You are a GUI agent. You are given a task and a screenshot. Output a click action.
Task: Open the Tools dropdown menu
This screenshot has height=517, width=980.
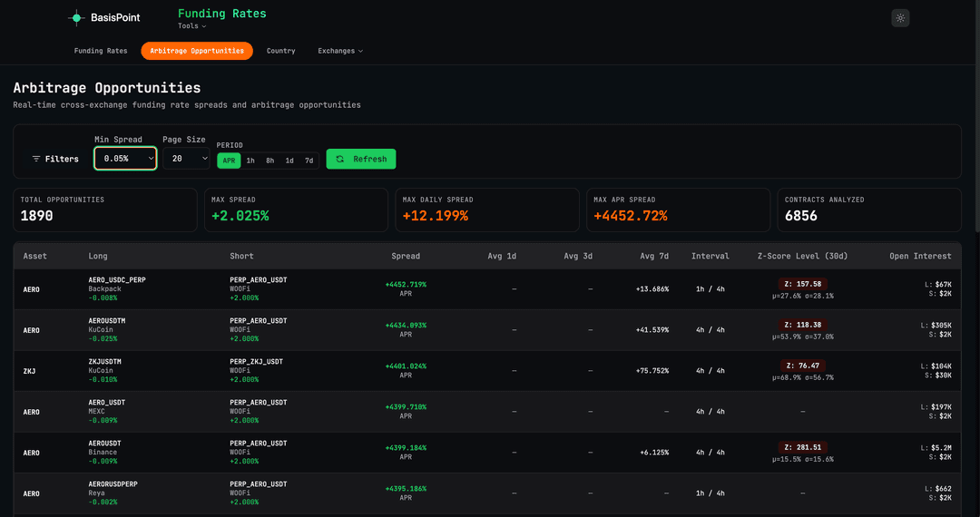(191, 26)
